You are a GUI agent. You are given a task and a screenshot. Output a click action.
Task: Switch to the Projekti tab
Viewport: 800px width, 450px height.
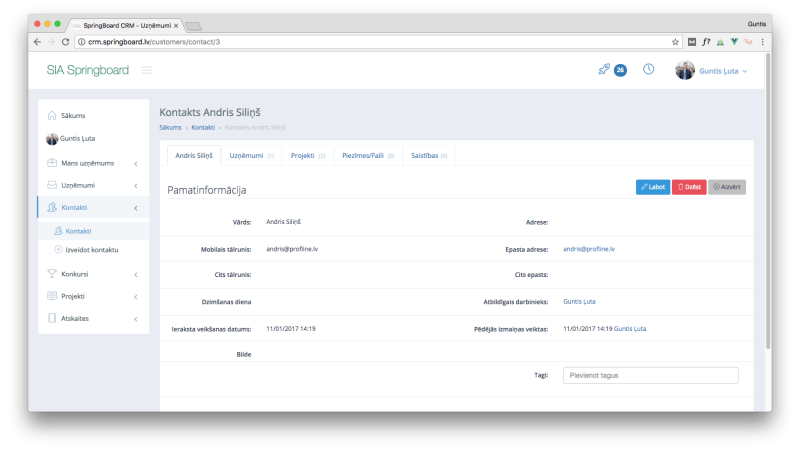pyautogui.click(x=308, y=156)
